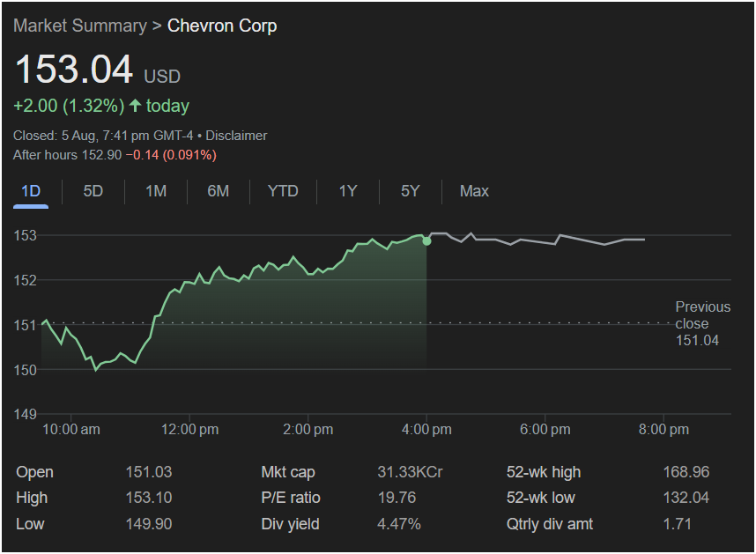Image resolution: width=756 pixels, height=554 pixels.
Task: Click the Qtrly div amt label
Action: [550, 524]
